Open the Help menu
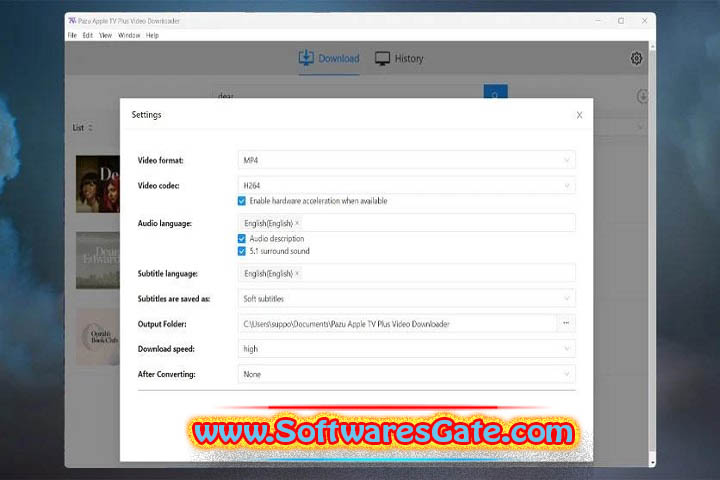The width and height of the screenshot is (720, 480). click(152, 35)
